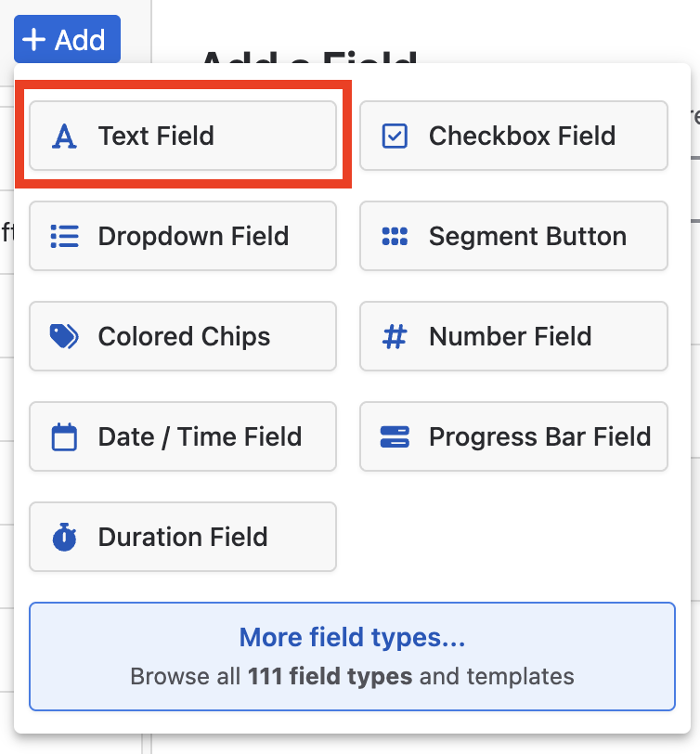This screenshot has width=700, height=754.
Task: Click the plus icon on Add button
Action: point(34,39)
